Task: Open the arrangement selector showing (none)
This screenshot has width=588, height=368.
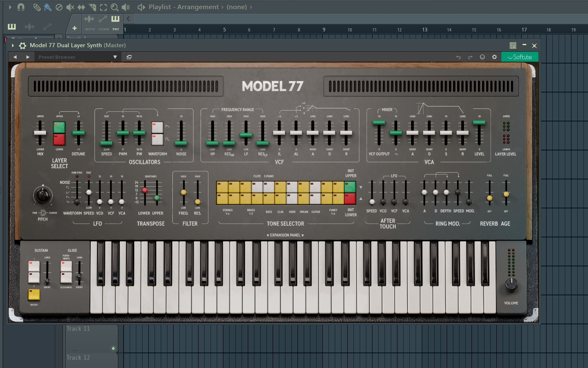Action: click(x=236, y=7)
